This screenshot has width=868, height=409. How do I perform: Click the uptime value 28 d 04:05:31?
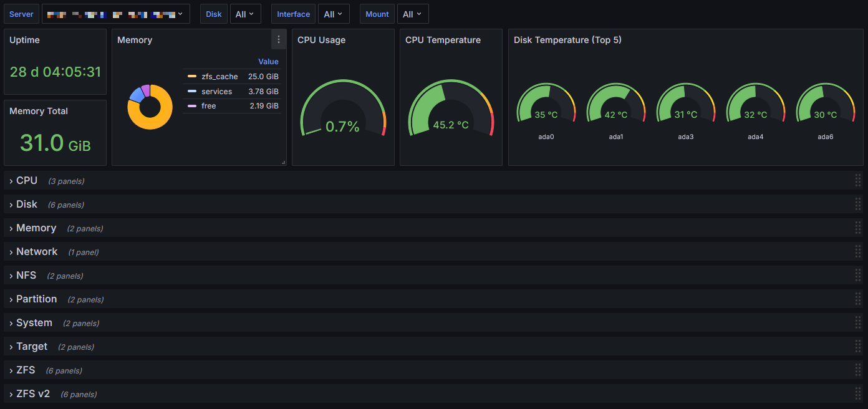tap(55, 72)
